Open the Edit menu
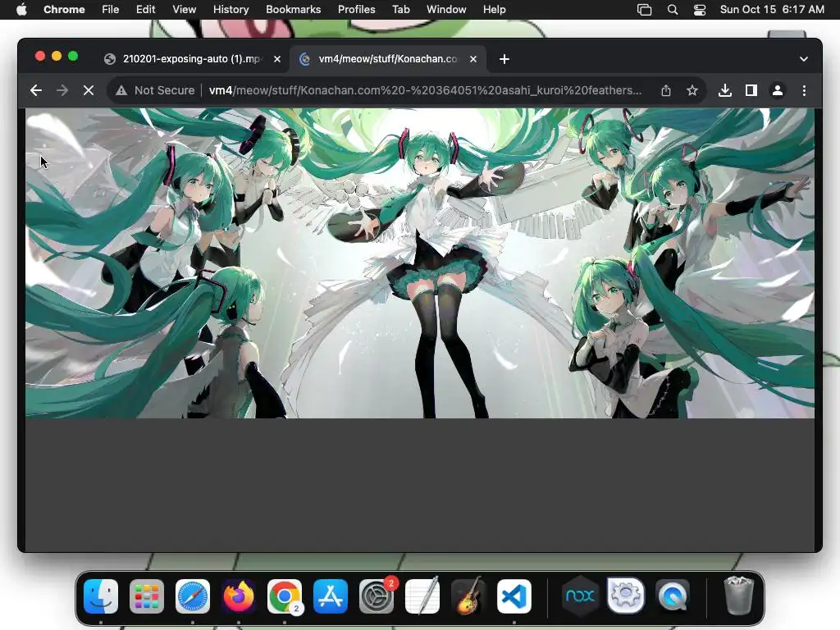 click(145, 9)
